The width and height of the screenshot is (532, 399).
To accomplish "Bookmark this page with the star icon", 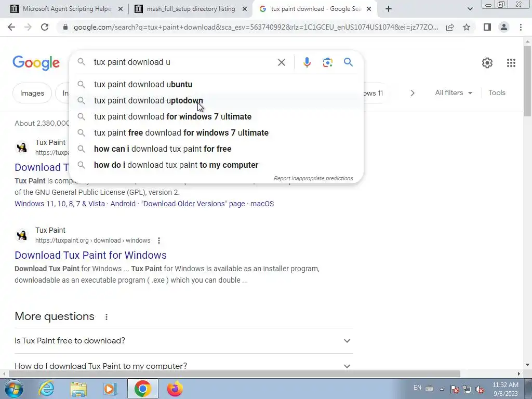I will click(467, 27).
